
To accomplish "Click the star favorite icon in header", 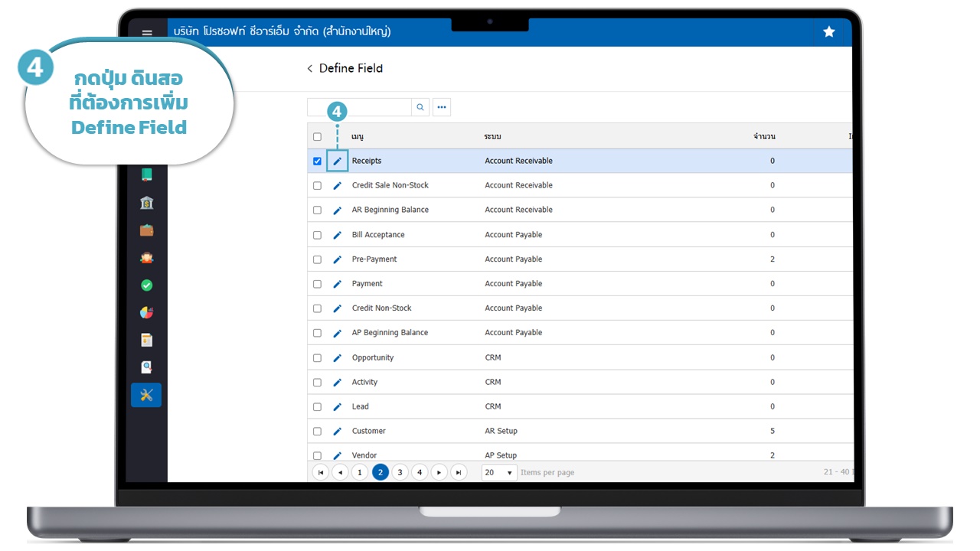I will point(828,31).
